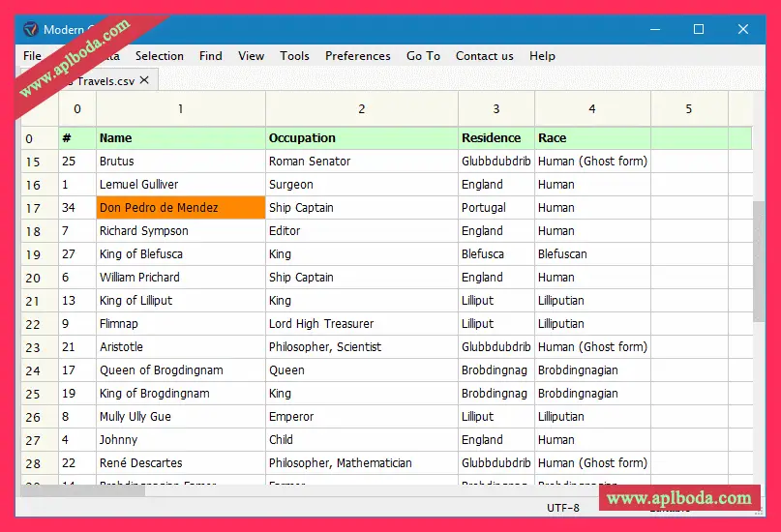Open the Go To menu
Image resolution: width=781 pixels, height=532 pixels.
point(423,56)
